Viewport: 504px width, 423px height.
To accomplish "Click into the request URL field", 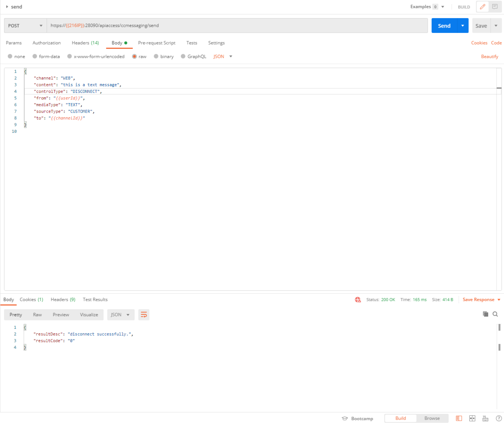I will [x=237, y=26].
